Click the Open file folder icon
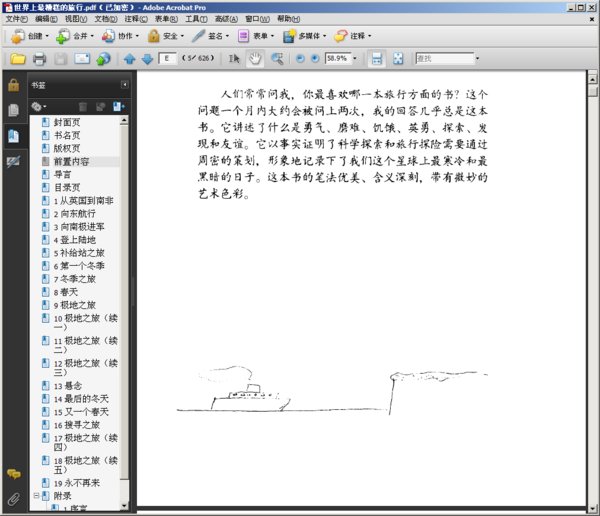 [x=17, y=59]
